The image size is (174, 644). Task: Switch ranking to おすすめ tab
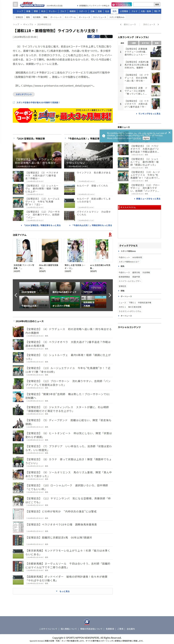145,43
